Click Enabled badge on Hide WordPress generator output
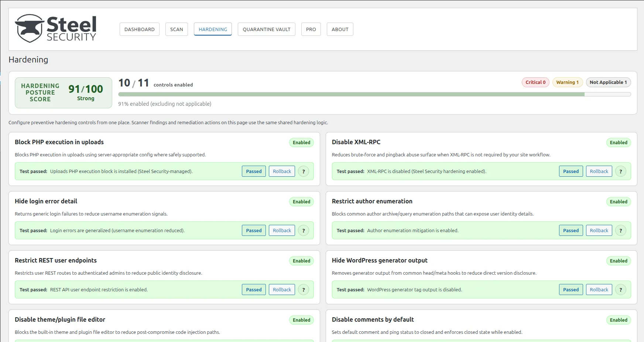The height and width of the screenshot is (342, 644). (619, 261)
